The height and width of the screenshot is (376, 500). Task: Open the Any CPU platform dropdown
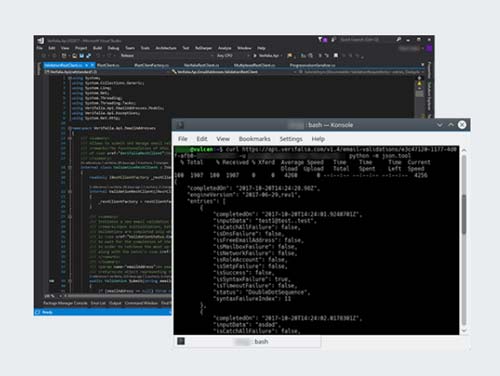(232, 56)
